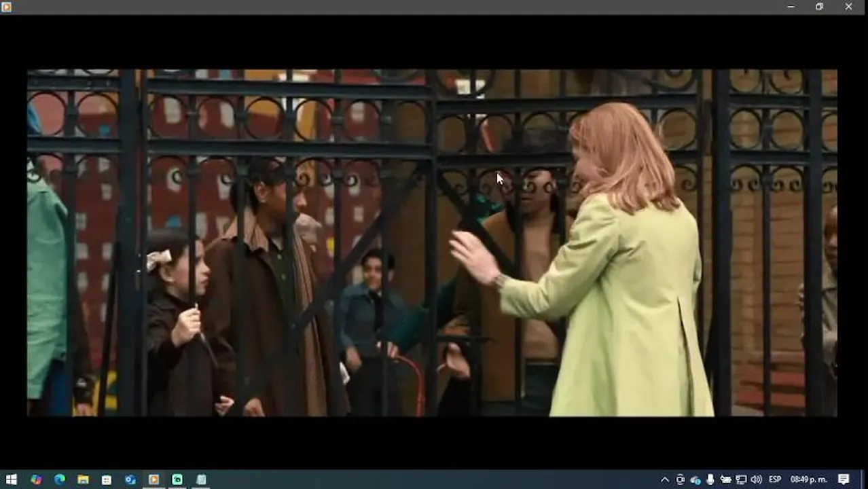Open the clock showing 08:49 p. m.
Image resolution: width=868 pixels, height=489 pixels.
(808, 479)
